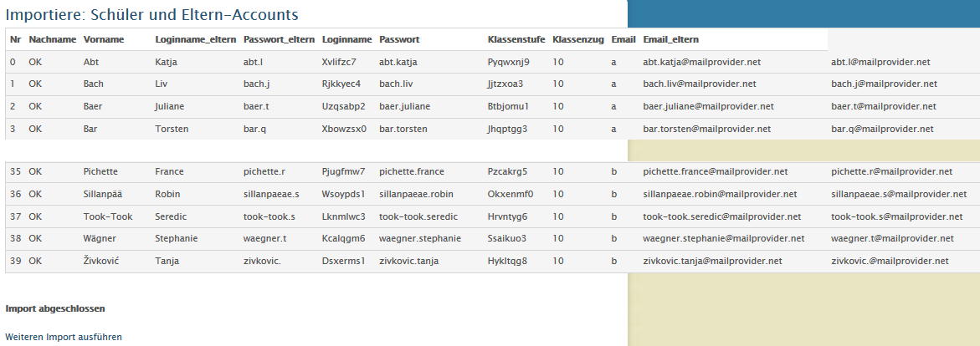980x346 pixels.
Task: Select parent email bach.j@mailprovider.net
Action: pyautogui.click(x=884, y=84)
